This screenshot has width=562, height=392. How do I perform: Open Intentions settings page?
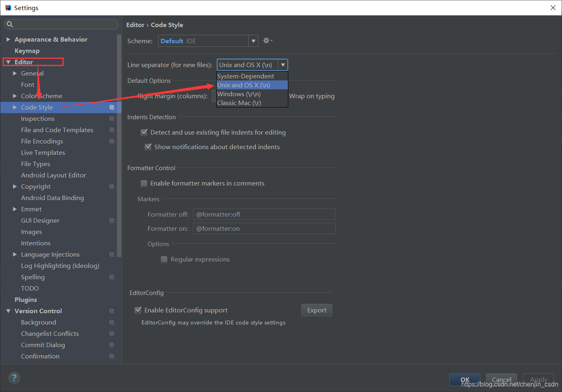coord(36,243)
